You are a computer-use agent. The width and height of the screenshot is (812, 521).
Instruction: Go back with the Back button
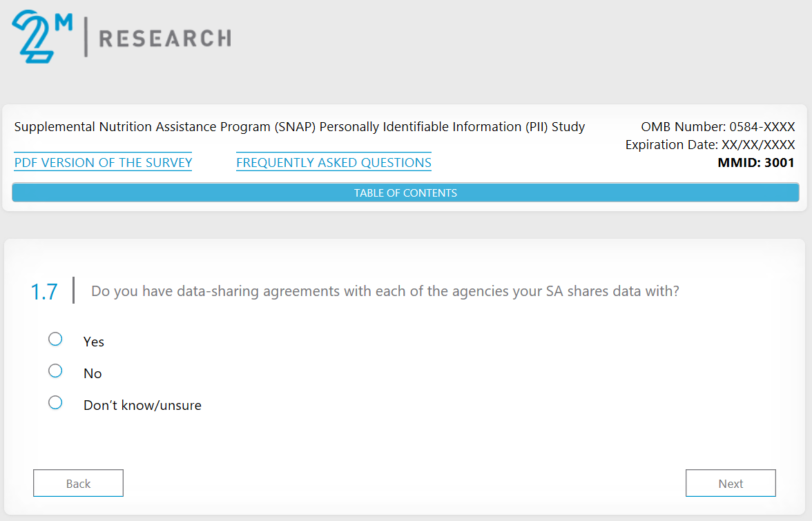tap(78, 483)
